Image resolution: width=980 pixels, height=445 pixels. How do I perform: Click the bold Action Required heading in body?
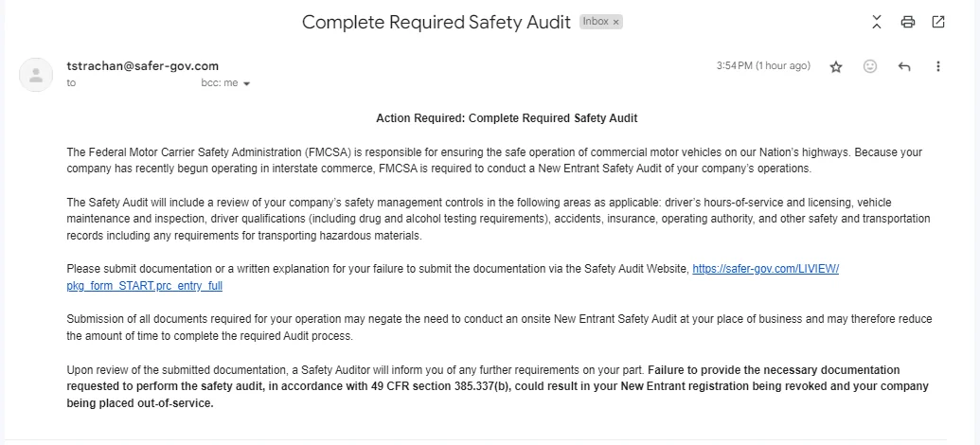pos(507,118)
